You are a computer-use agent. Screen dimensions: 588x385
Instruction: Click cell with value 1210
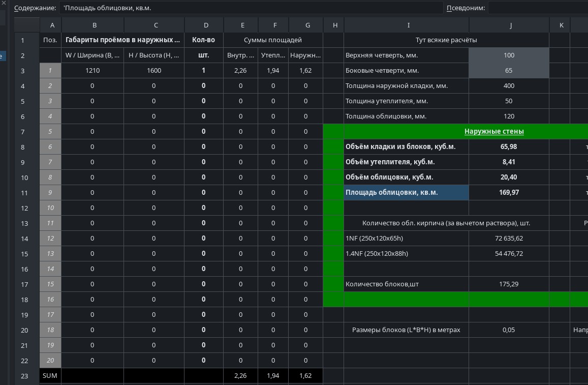coord(92,71)
